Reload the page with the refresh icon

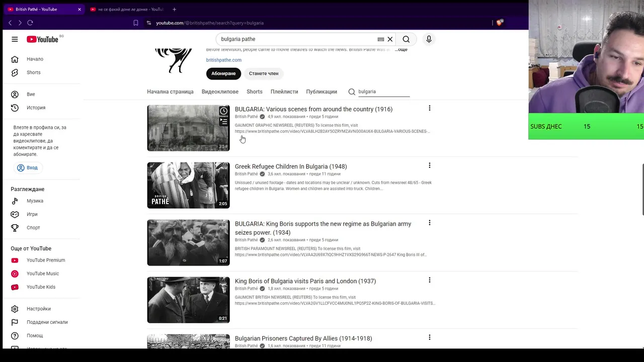tap(30, 23)
